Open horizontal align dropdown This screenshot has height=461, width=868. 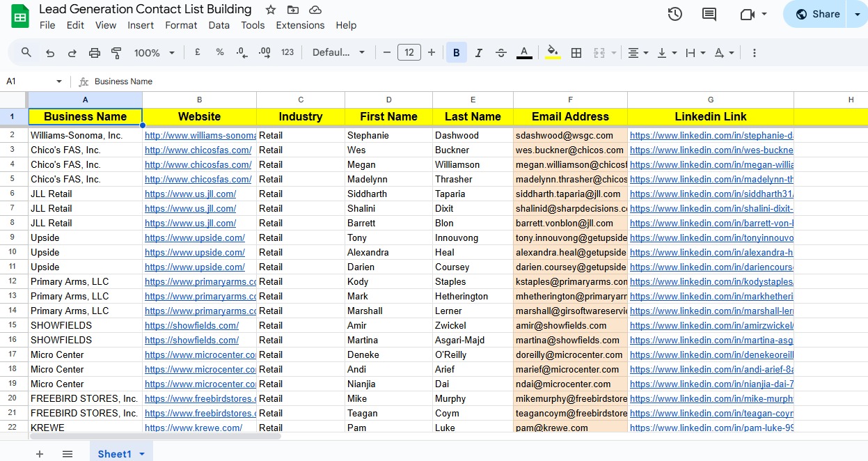point(638,52)
